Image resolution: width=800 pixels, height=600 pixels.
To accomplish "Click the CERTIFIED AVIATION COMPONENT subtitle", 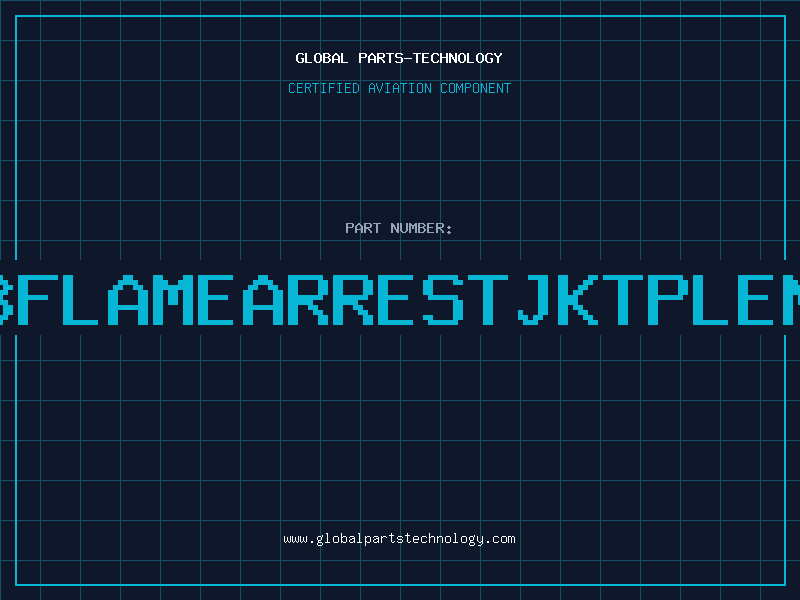I will [399, 88].
